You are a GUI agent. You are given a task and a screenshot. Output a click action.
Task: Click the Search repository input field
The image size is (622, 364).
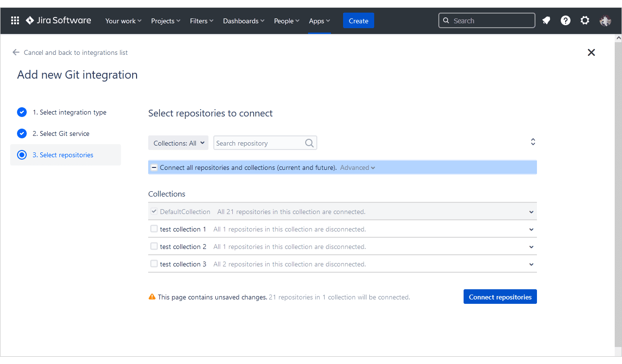259,143
